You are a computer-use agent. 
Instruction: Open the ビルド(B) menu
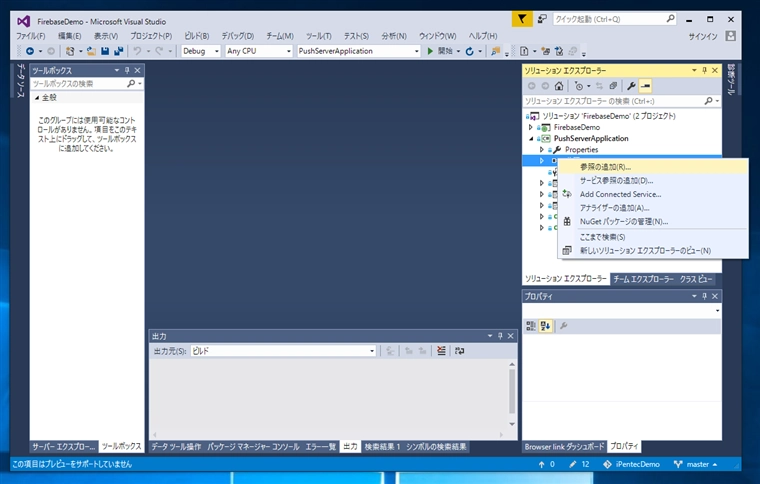coord(197,36)
